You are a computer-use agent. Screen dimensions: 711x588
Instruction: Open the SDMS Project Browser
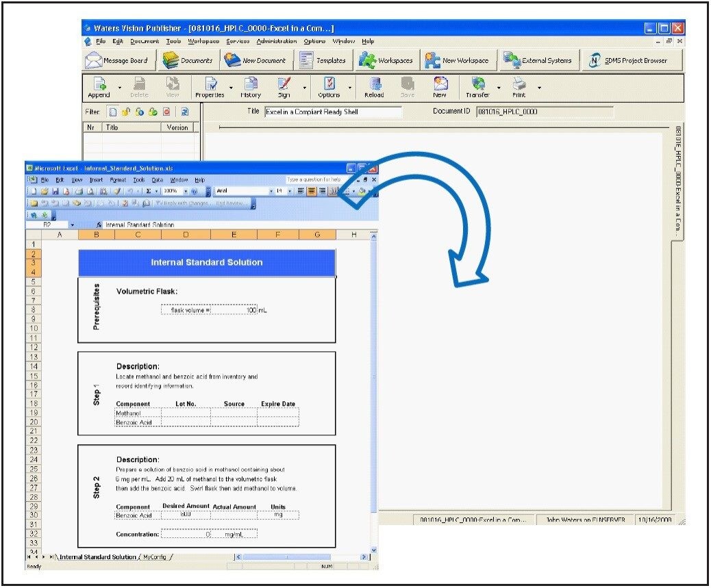click(630, 60)
